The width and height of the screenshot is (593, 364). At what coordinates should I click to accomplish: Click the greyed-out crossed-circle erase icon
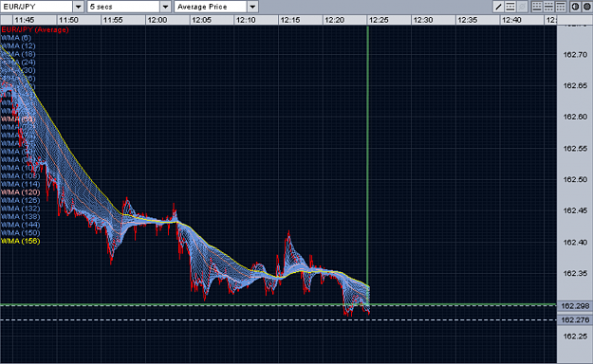pyautogui.click(x=522, y=7)
